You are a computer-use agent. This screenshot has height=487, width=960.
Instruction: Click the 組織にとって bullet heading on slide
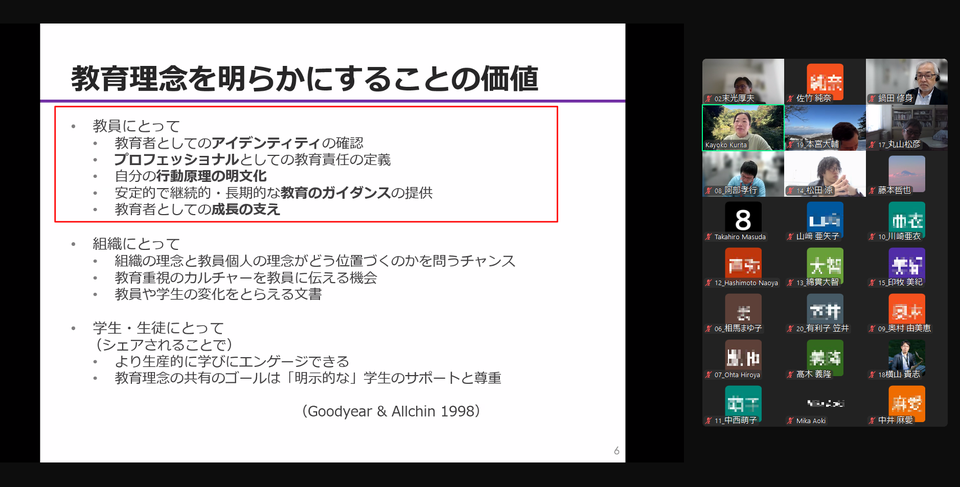[136, 243]
